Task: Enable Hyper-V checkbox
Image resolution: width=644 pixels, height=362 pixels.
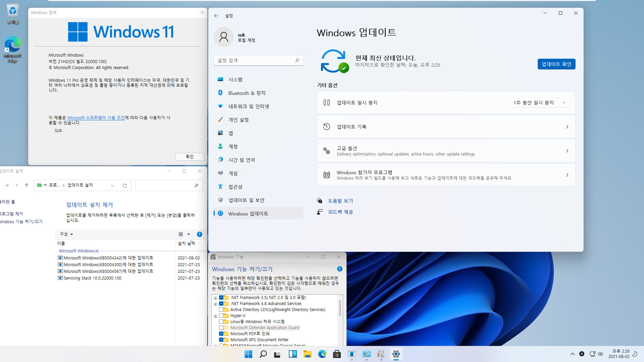Action: [221, 316]
